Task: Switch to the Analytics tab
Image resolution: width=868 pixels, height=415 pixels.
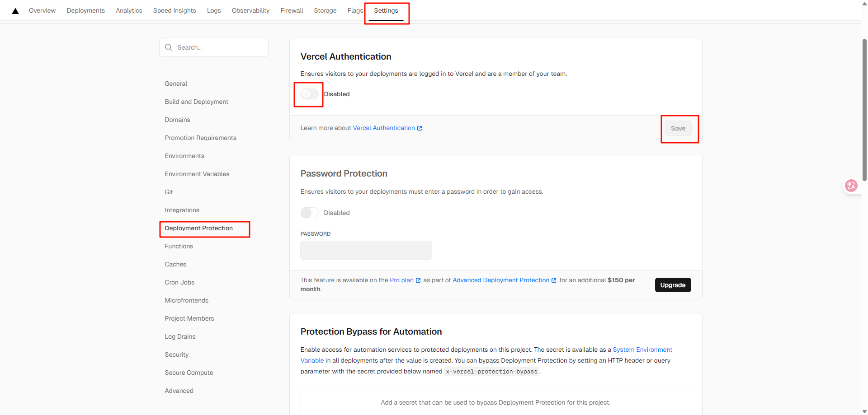Action: [129, 10]
